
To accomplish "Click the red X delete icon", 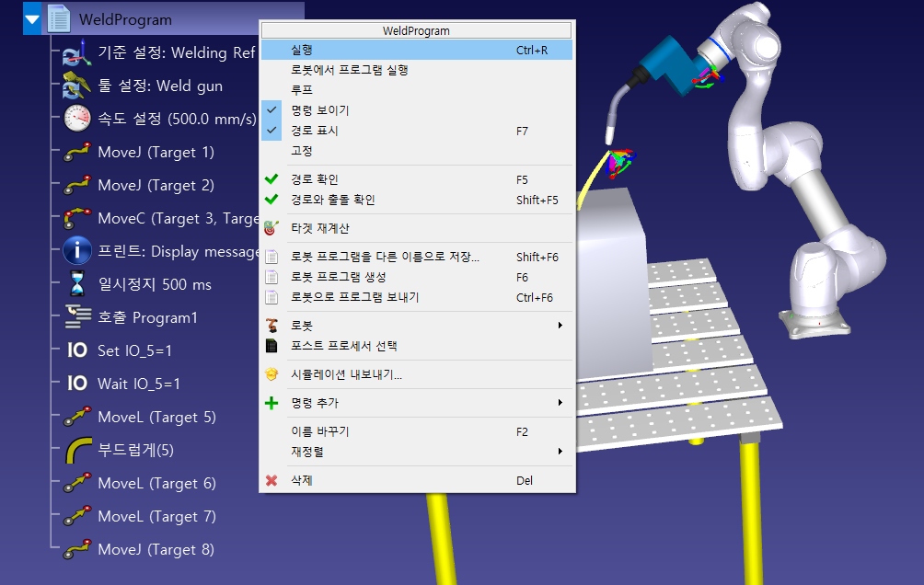I will (x=271, y=481).
